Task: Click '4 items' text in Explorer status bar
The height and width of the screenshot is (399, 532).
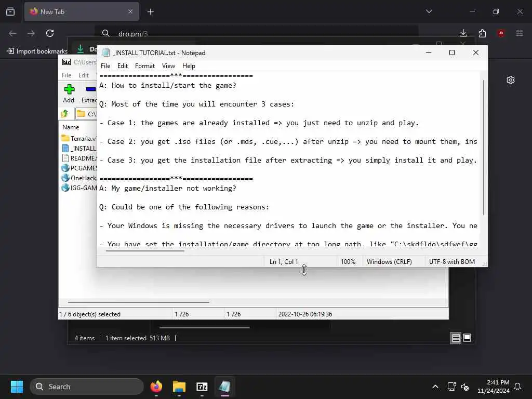Action: tap(85, 338)
